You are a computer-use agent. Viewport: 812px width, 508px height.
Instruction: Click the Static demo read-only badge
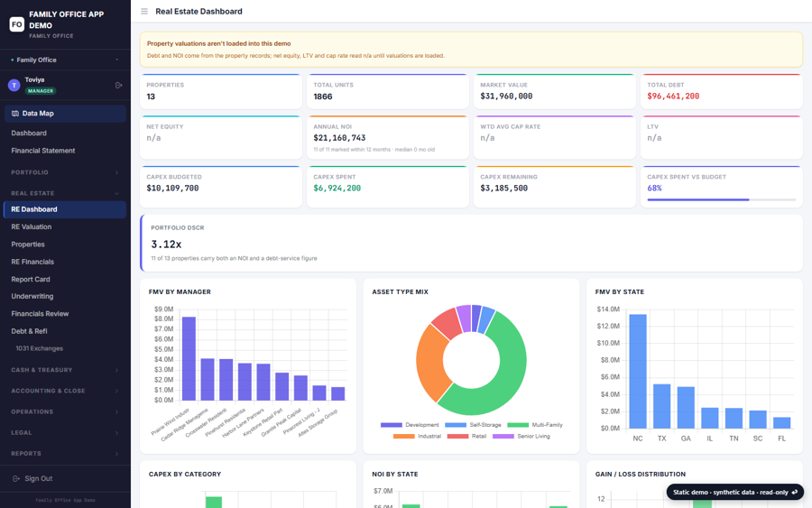(x=734, y=492)
